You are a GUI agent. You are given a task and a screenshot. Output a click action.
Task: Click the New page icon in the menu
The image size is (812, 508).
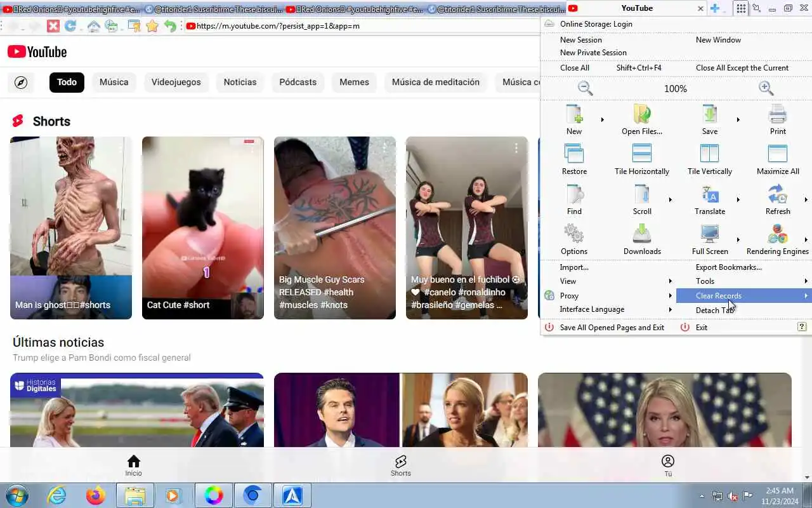pos(574,114)
